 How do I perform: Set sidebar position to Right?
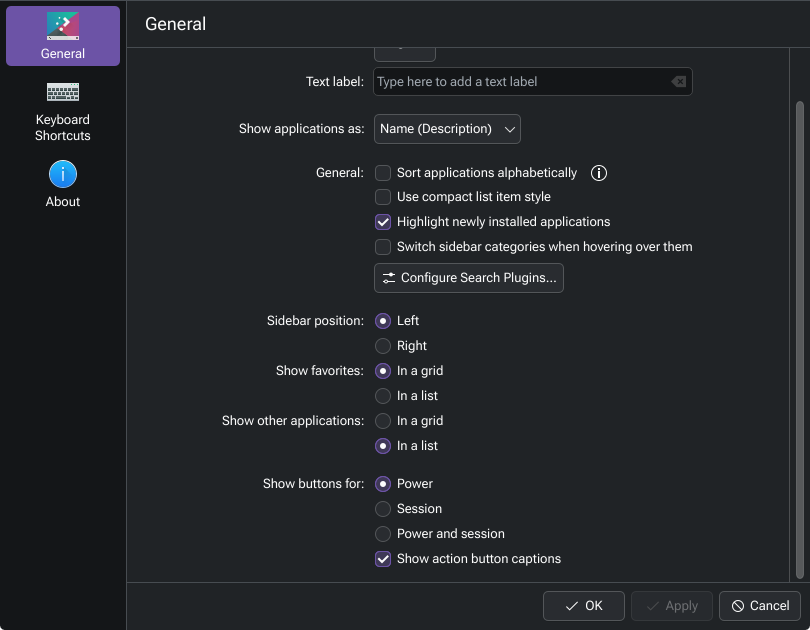(x=383, y=346)
